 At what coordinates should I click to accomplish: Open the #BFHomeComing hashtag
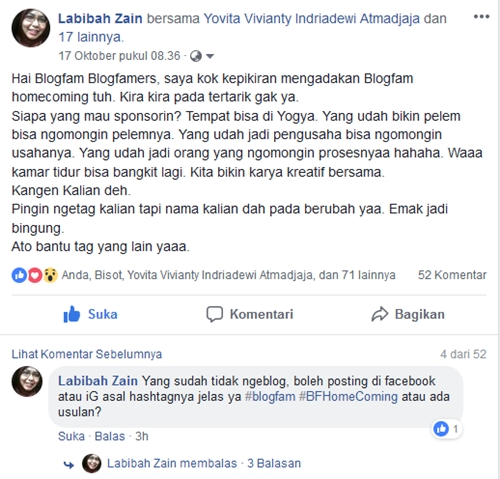[x=348, y=397]
